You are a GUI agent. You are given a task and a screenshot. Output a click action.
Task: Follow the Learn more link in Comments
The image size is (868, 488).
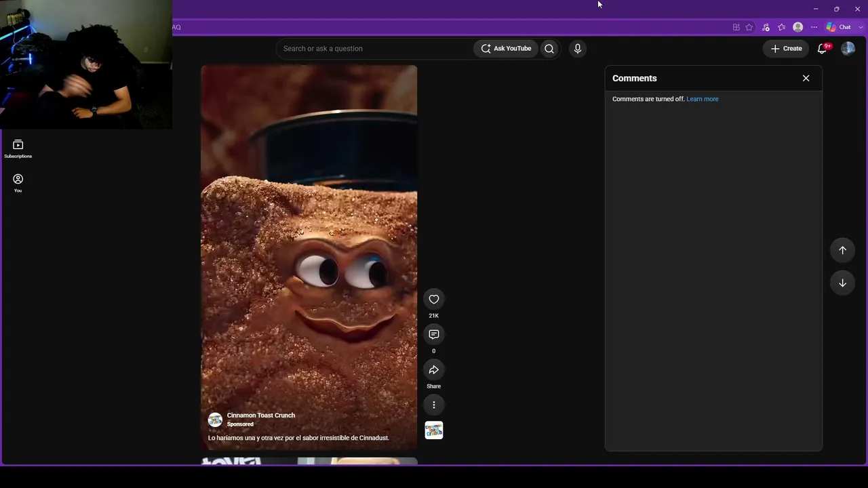[x=703, y=99]
